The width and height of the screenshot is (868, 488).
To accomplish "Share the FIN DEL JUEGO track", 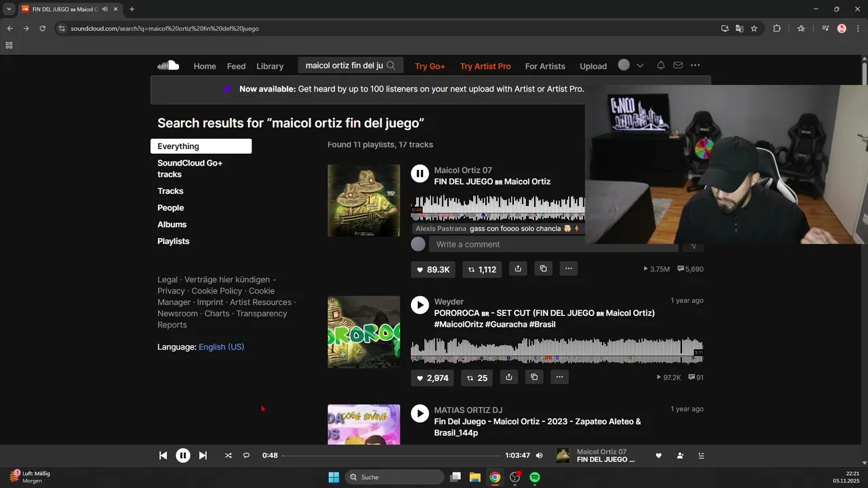I will [x=518, y=269].
